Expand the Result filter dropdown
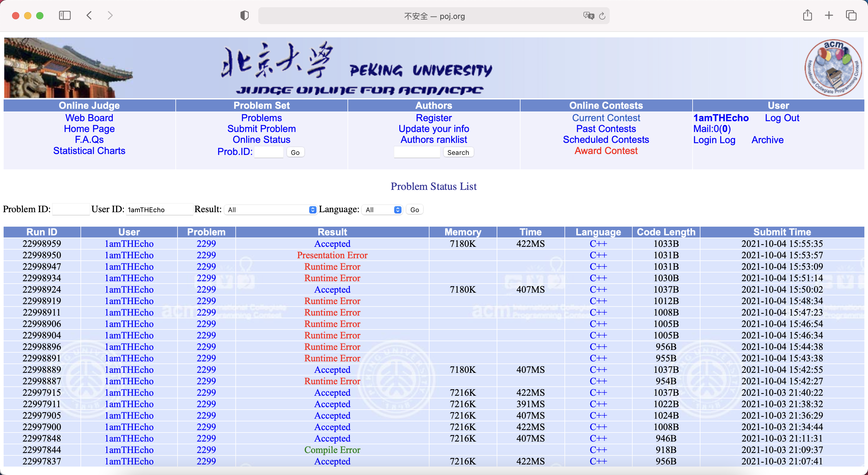The image size is (868, 475). point(271,209)
